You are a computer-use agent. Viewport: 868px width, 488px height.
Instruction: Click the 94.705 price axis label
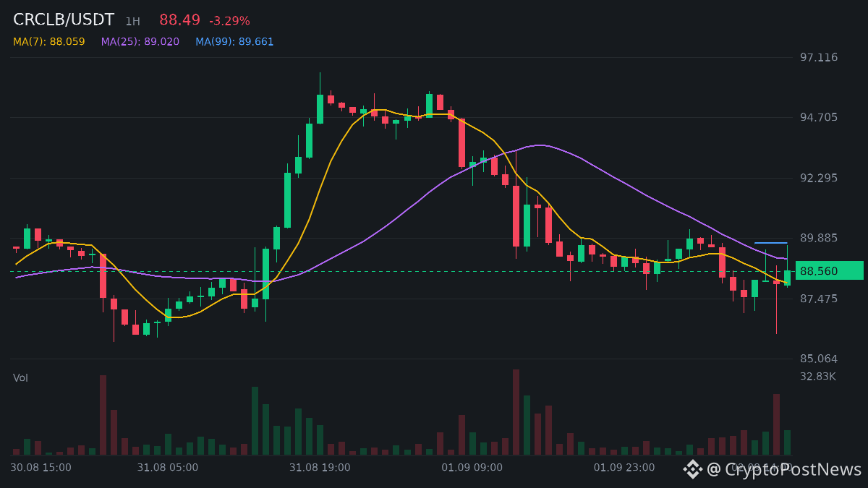(x=819, y=117)
